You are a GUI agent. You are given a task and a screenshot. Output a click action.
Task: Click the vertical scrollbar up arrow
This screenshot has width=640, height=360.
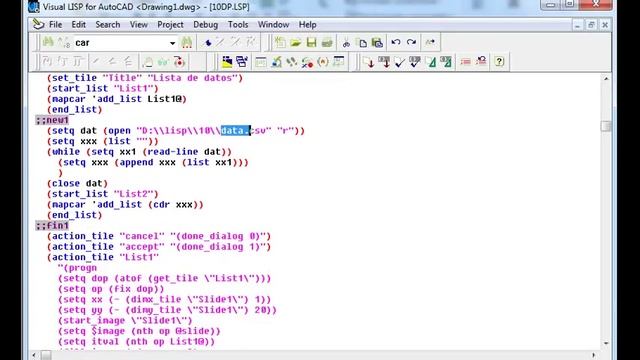(x=606, y=78)
